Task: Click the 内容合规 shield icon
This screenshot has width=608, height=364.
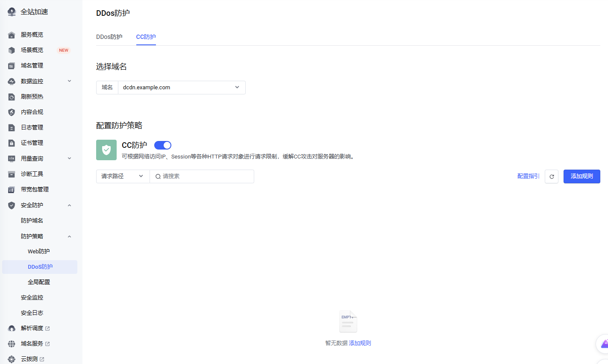Action: pos(12,112)
